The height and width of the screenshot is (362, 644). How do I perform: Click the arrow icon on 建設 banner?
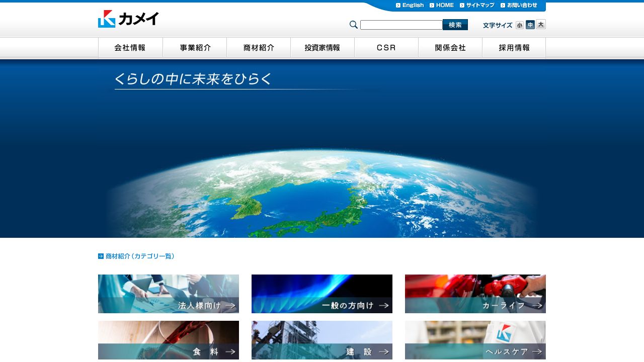tap(384, 351)
